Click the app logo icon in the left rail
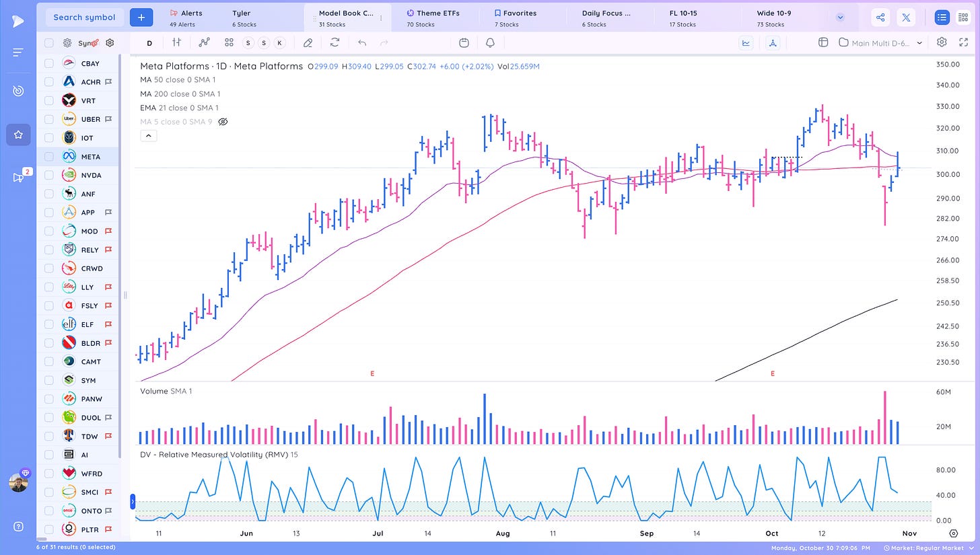Image resolution: width=980 pixels, height=555 pixels. click(x=18, y=22)
